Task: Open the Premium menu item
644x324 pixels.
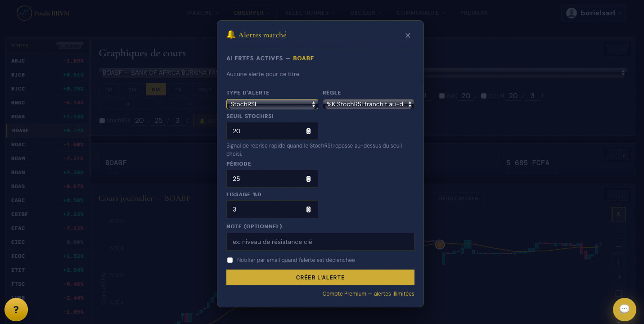Action: [x=473, y=13]
